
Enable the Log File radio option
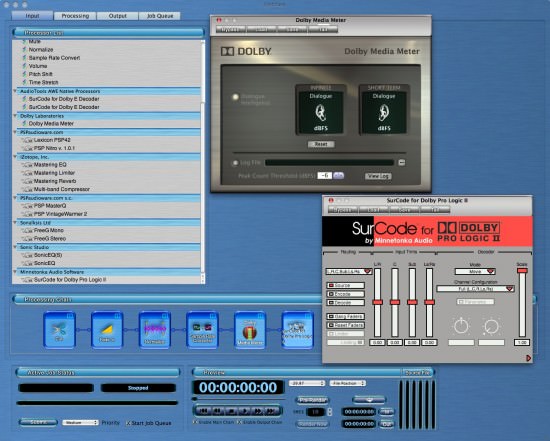(x=235, y=163)
